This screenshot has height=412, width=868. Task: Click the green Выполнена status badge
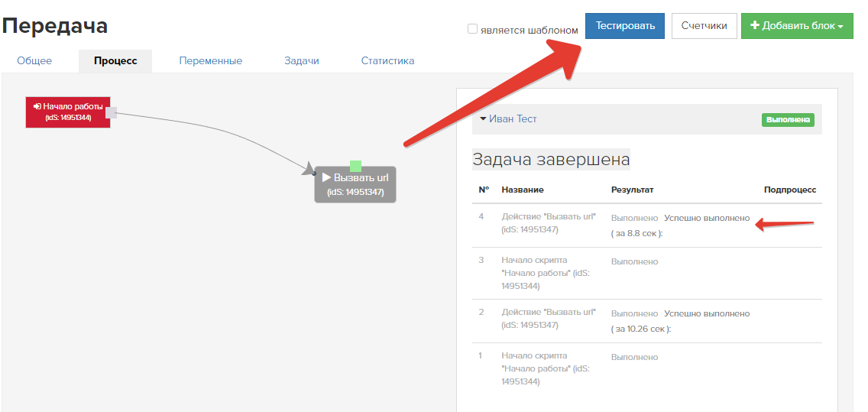click(x=788, y=119)
